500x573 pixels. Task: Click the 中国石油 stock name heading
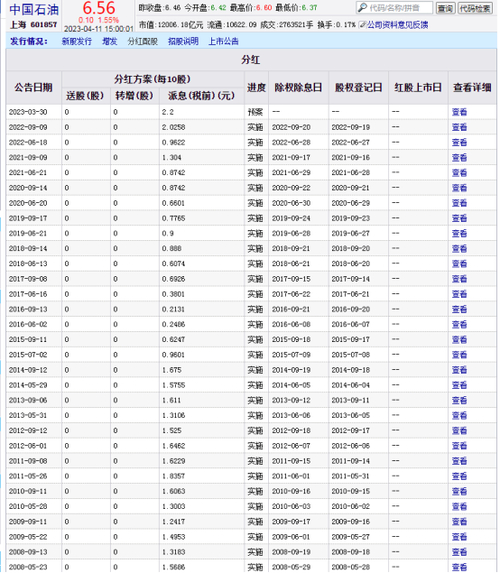point(34,9)
